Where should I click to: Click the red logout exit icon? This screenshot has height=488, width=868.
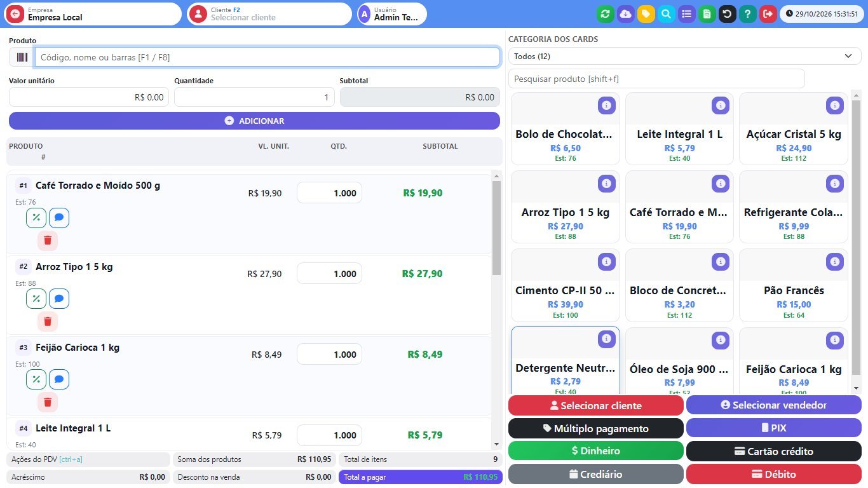[x=768, y=13]
